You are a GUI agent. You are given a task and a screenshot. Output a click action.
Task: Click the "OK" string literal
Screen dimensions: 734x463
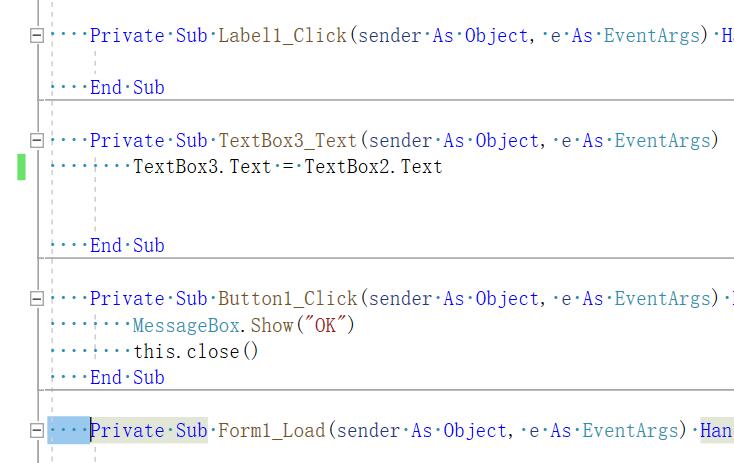326,326
